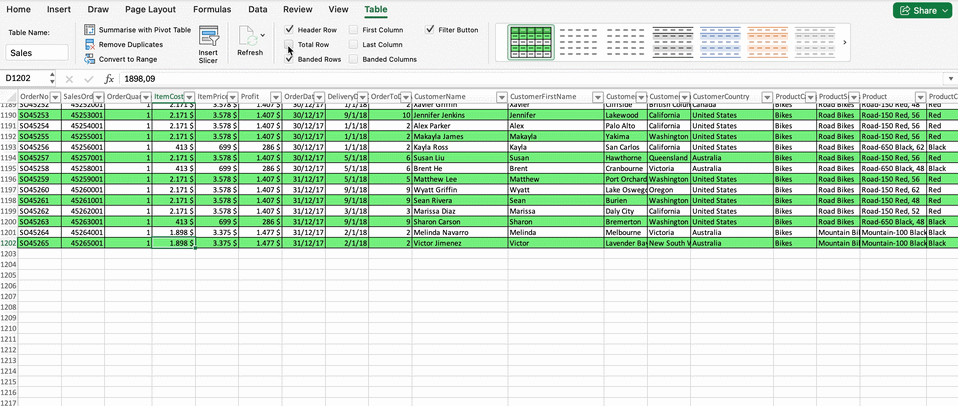Open the Refresh options dropdown arrow
958x406 pixels.
(x=263, y=35)
